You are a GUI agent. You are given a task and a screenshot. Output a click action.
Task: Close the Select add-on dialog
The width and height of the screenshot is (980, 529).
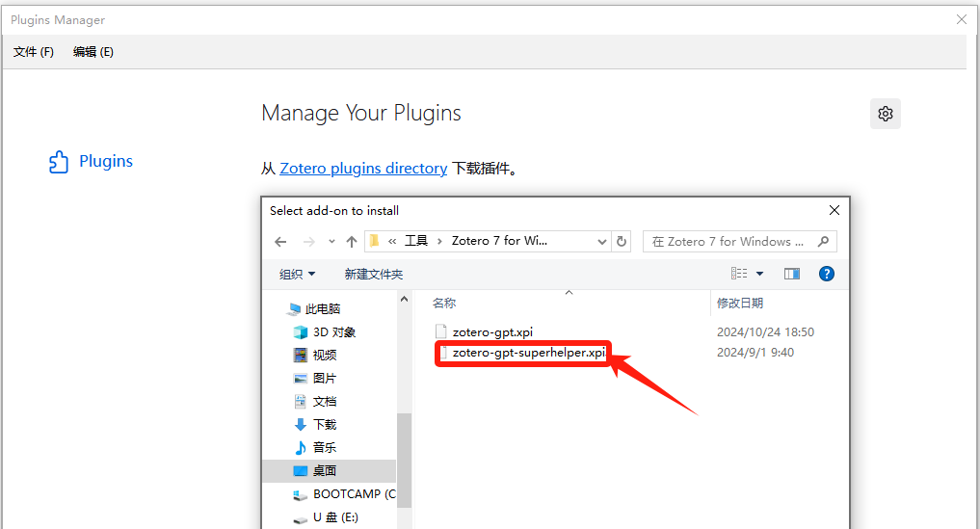pyautogui.click(x=834, y=210)
